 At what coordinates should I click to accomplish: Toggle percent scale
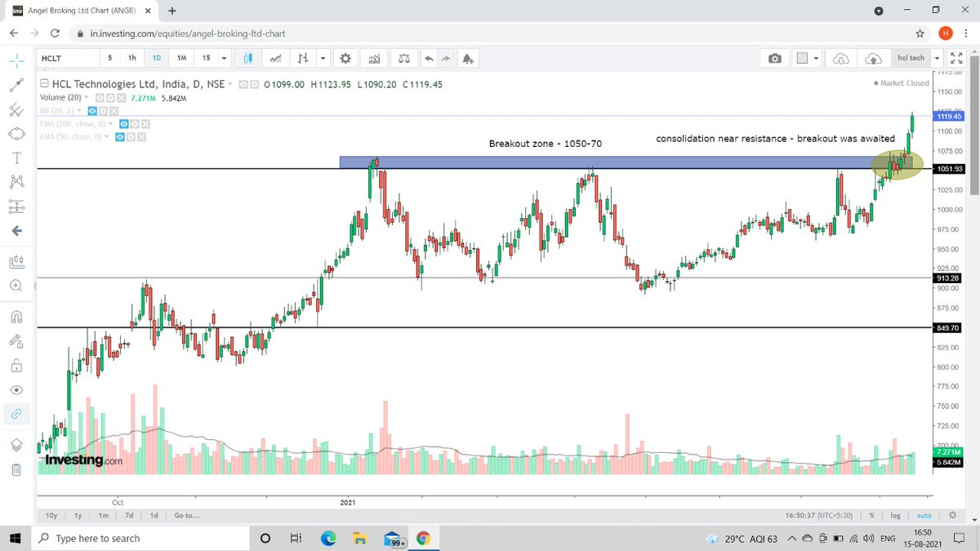[872, 515]
